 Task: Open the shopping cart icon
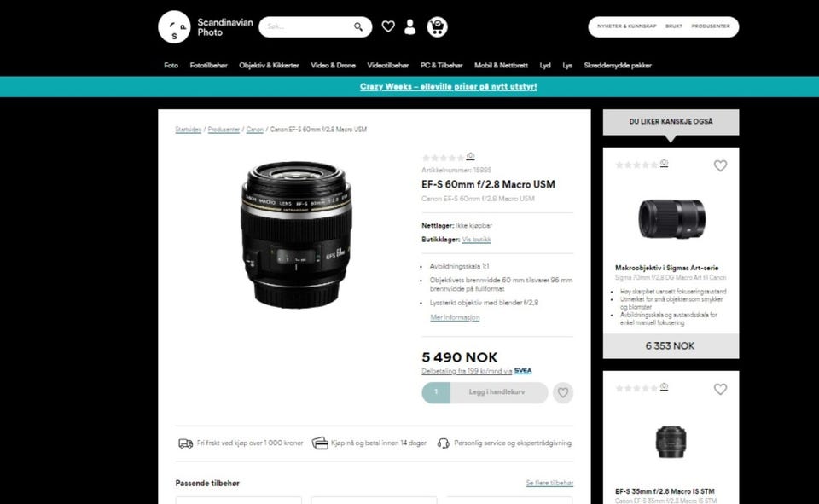[437, 26]
